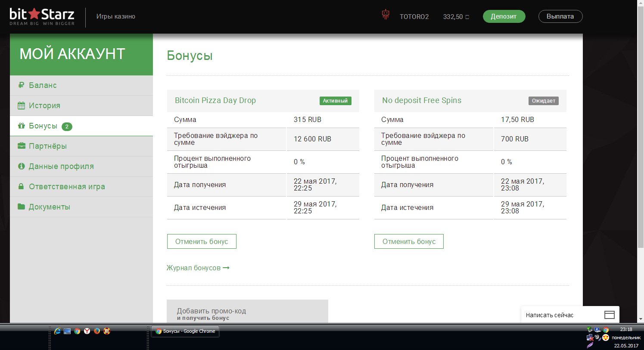Click the gift icon beside Бонусы
The width and height of the screenshot is (644, 350).
[x=21, y=126]
